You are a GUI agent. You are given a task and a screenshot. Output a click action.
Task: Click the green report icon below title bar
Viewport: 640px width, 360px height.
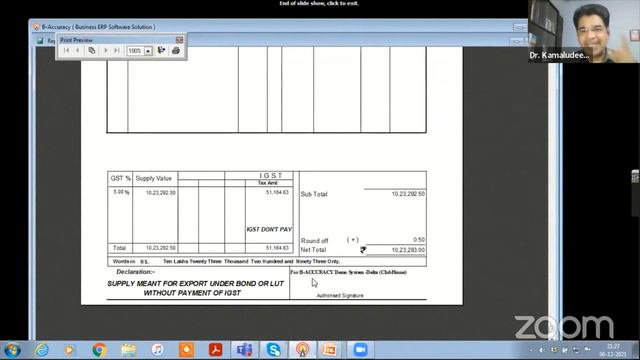coord(40,40)
